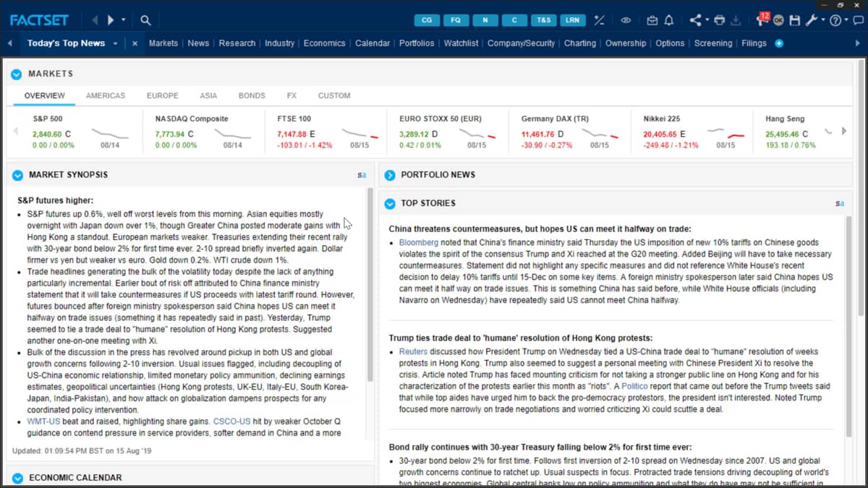Open the wrench settings icon
The image size is (868, 488).
point(812,20)
